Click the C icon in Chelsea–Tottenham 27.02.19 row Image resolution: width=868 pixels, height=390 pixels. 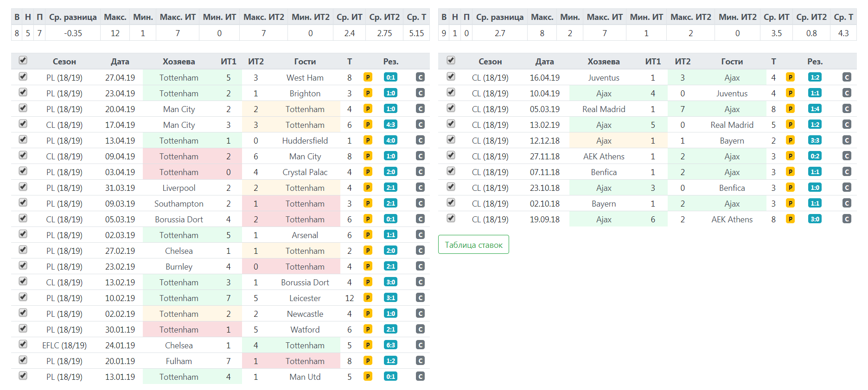point(421,251)
